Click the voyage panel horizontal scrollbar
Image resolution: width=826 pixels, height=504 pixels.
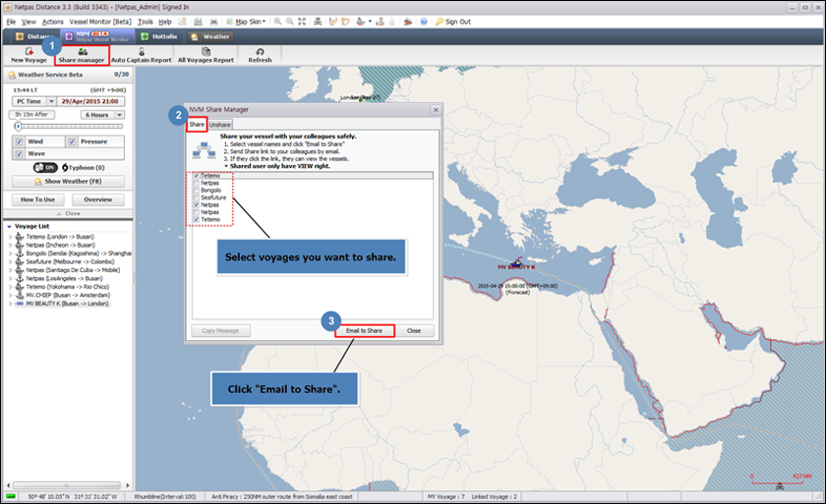tap(68, 485)
